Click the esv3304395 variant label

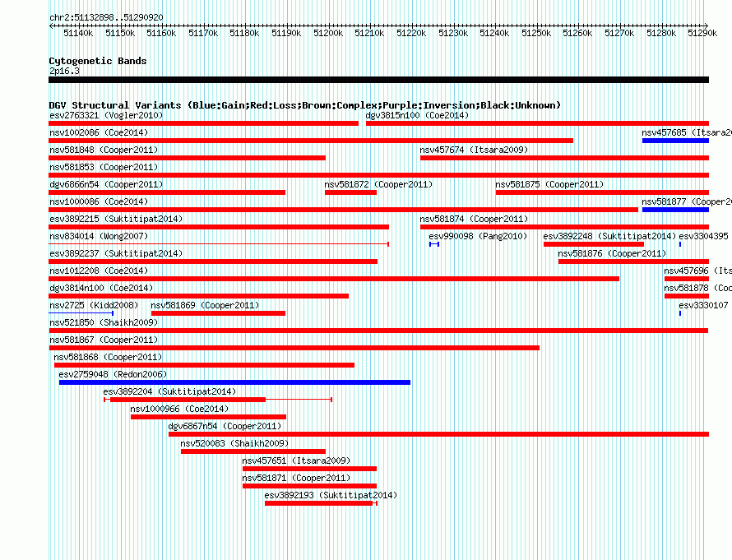click(x=703, y=236)
